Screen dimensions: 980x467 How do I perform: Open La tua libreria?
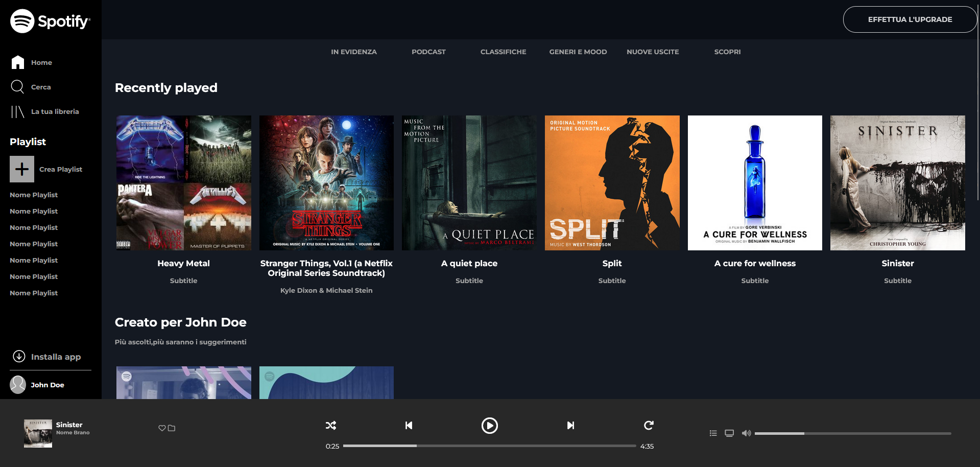(55, 111)
